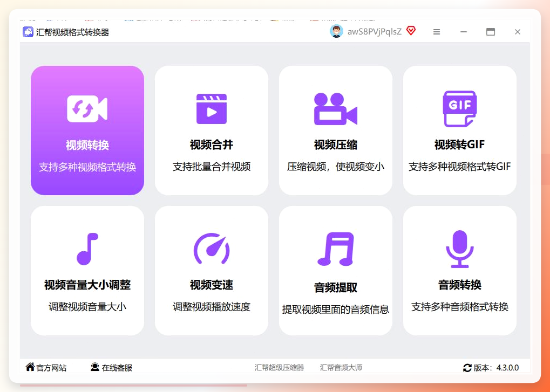Image resolution: width=550 pixels, height=392 pixels.
Task: Open the 官方网站 link
Action: click(51, 368)
